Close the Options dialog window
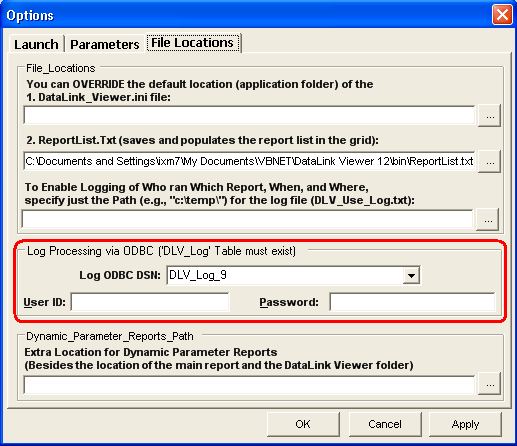 point(502,15)
